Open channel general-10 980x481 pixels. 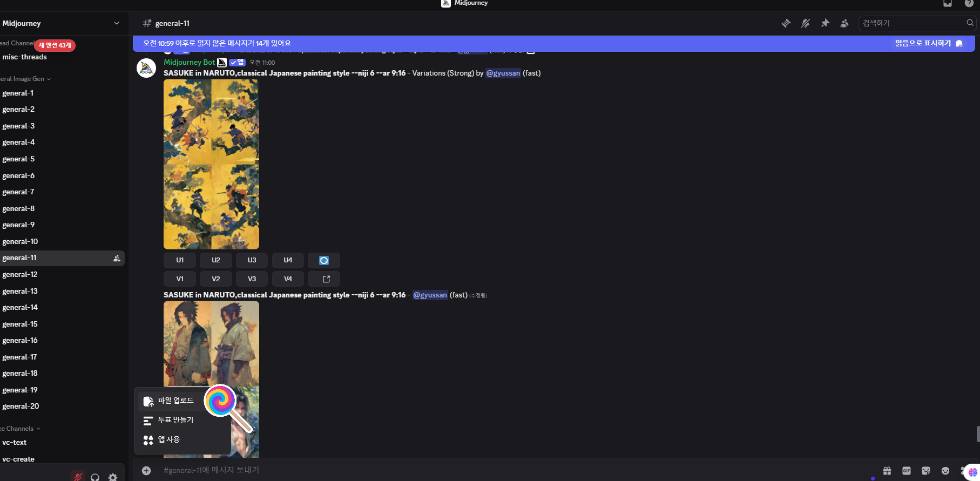20,241
